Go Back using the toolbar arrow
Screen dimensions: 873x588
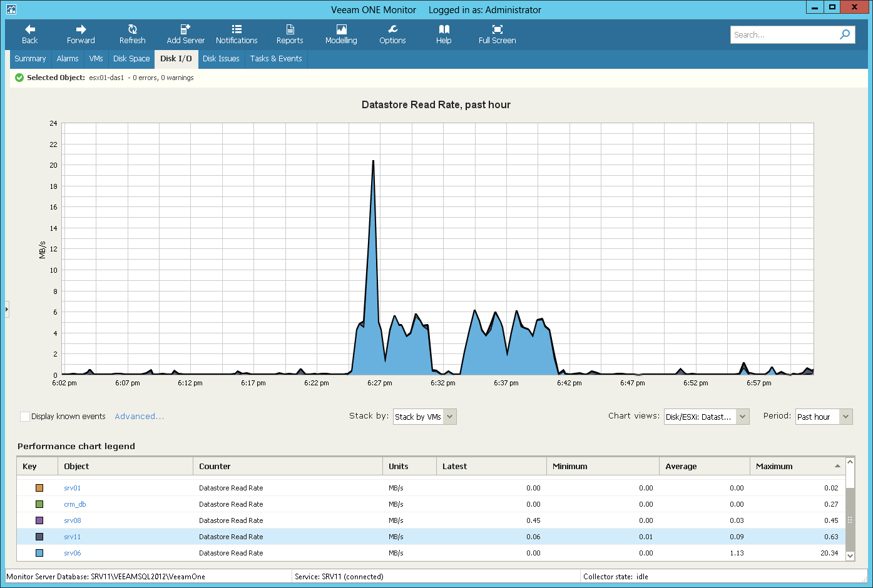pyautogui.click(x=30, y=34)
